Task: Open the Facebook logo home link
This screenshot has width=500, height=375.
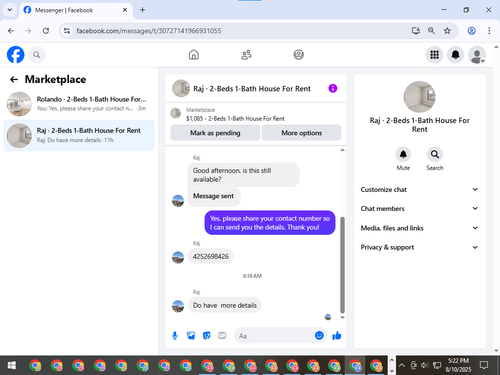Action: [15, 55]
